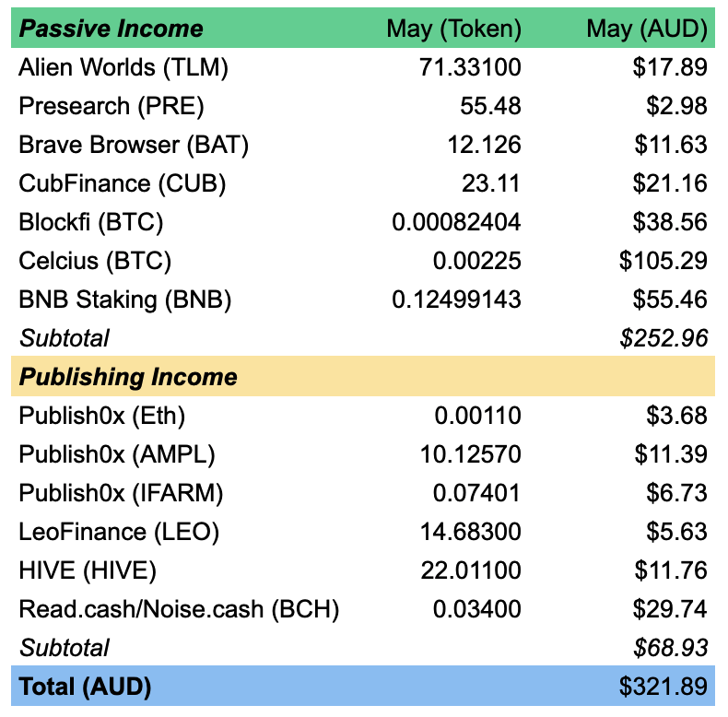This screenshot has width=728, height=717.
Task: Click the AUD value $17.89
Action: pos(670,67)
